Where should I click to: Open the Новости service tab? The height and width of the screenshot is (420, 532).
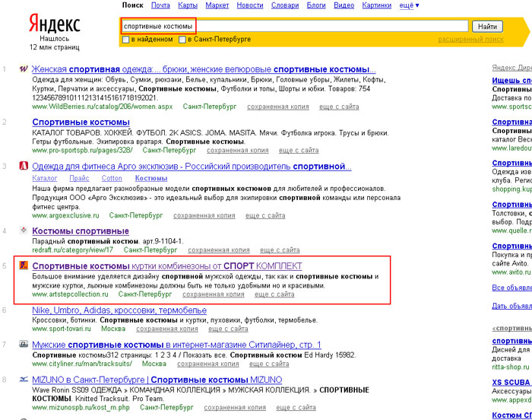250,5
